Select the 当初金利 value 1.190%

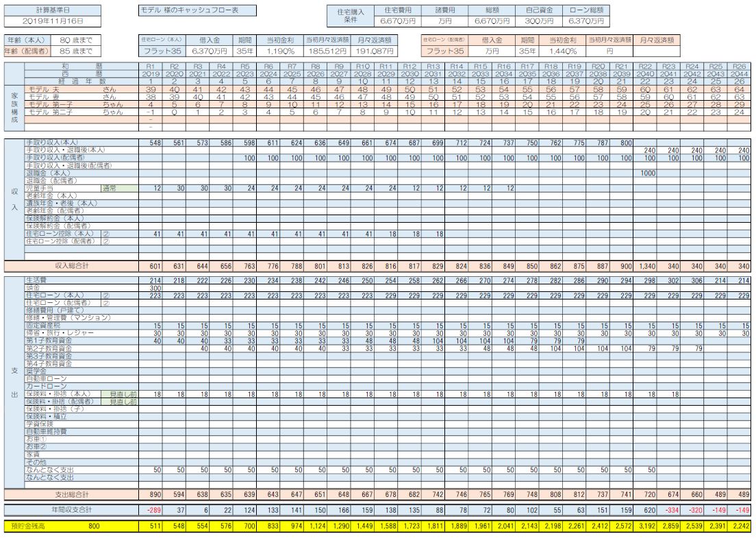pos(280,51)
